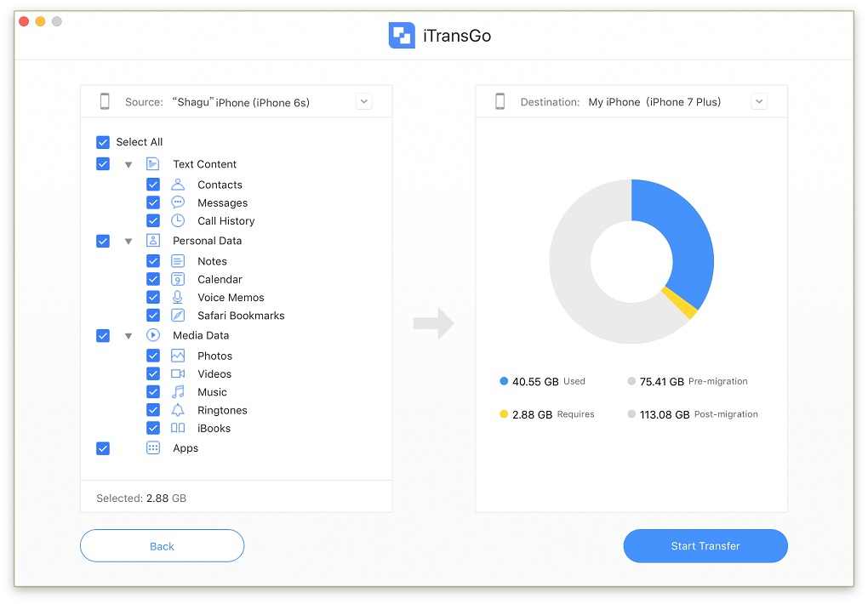
Task: Click the Videos camera icon
Action: click(x=178, y=373)
